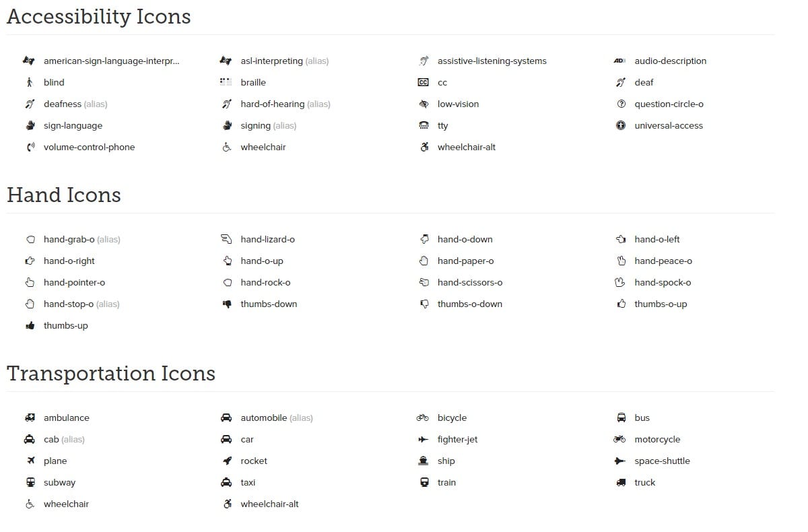This screenshot has height=532, width=808.
Task: Select the thumbs-up icon
Action: (30, 325)
